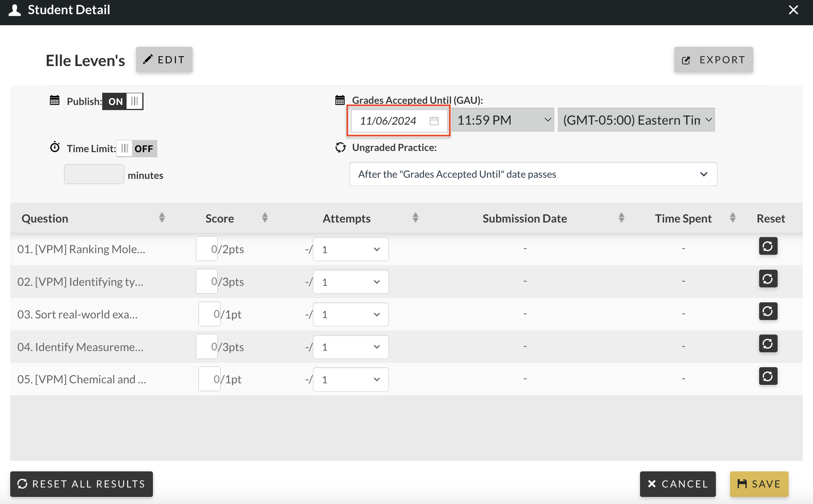Open the Eastern Time zone dropdown
The image size is (813, 504).
tap(636, 120)
